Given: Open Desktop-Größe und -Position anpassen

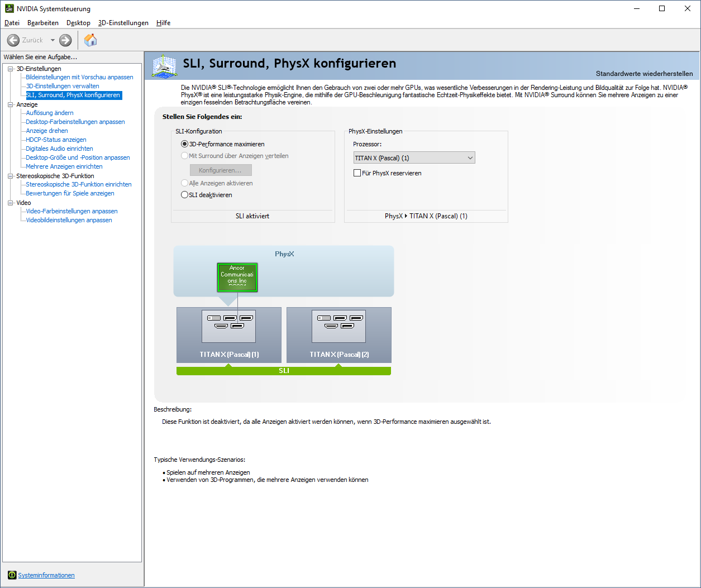Looking at the screenshot, I should point(78,157).
